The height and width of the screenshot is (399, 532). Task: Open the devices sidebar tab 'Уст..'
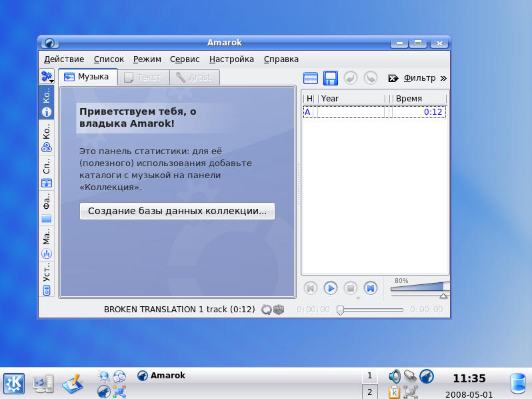pyautogui.click(x=47, y=279)
